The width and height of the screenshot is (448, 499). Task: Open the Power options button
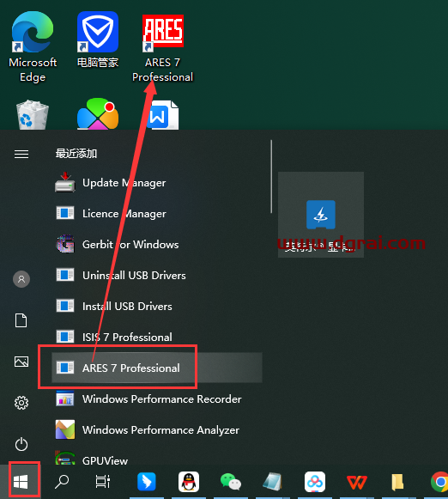(21, 444)
